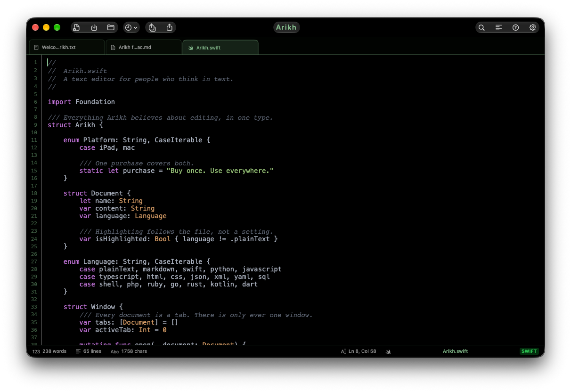This screenshot has width=571, height=392.
Task: Click the text alignment lines icon
Action: pos(498,27)
